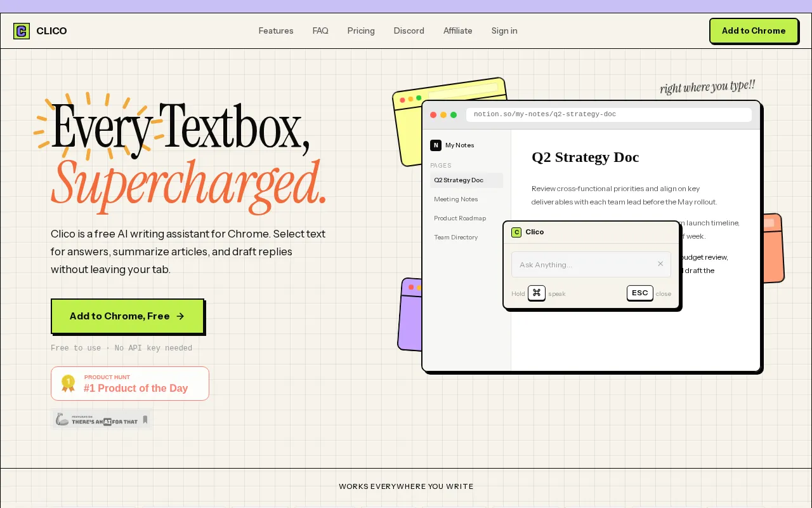Click the ESC key button

point(640,293)
